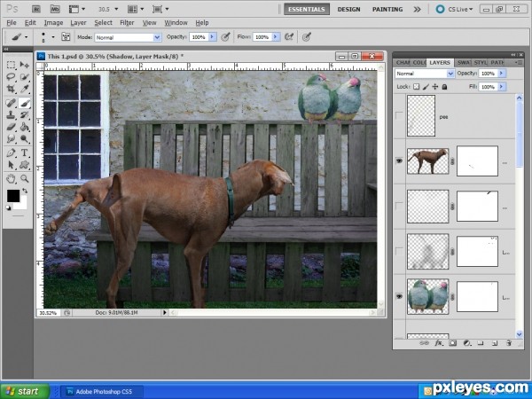Image resolution: width=532 pixels, height=399 pixels.
Task: Select the Move tool
Action: point(25,65)
